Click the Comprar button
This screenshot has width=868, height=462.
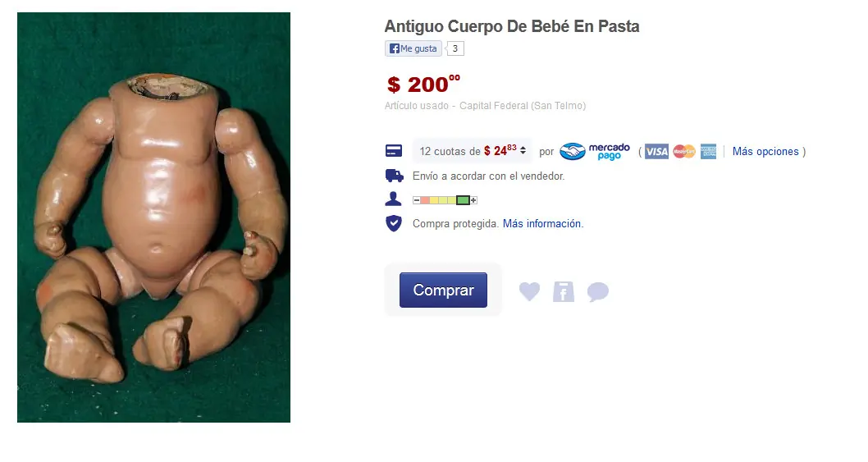pyautogui.click(x=443, y=290)
